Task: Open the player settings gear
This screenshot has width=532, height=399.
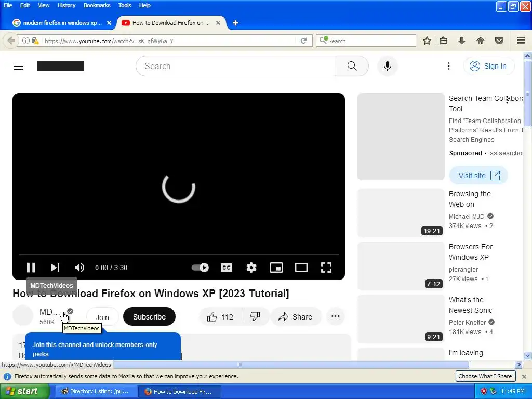Action: (x=251, y=268)
